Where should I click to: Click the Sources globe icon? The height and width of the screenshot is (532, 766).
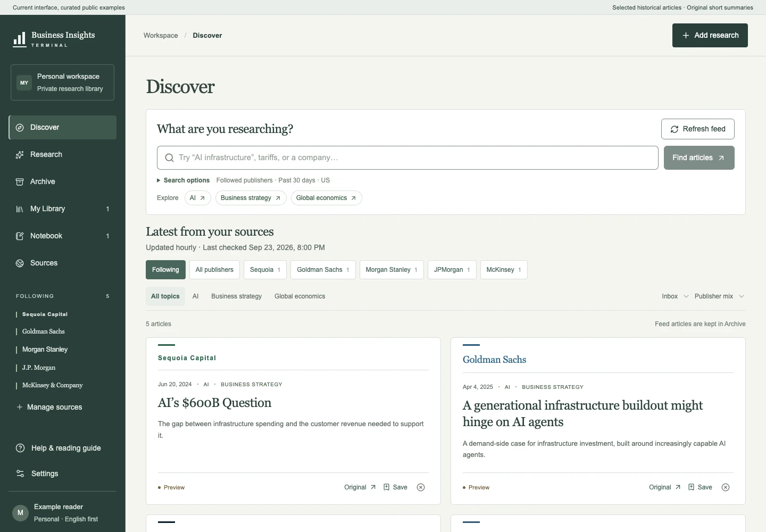pyautogui.click(x=20, y=263)
